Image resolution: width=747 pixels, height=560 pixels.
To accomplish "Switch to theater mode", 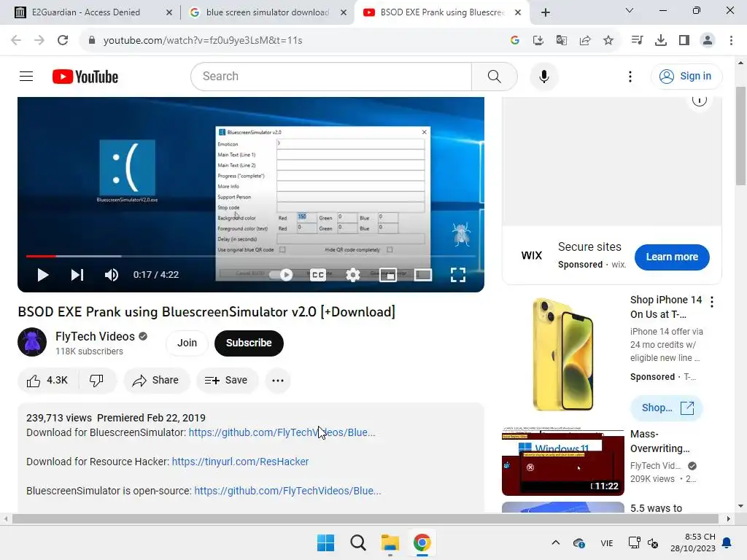I will pyautogui.click(x=423, y=275).
